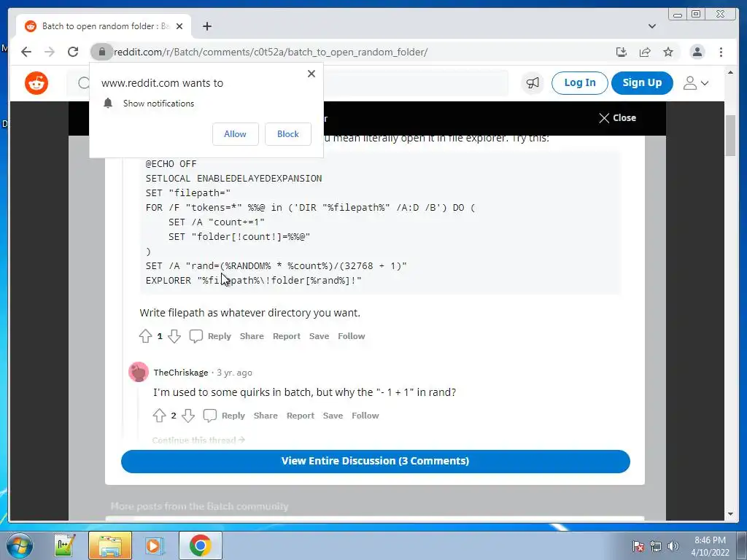The width and height of the screenshot is (747, 560).
Task: Reload the page with the refresh icon
Action: click(x=72, y=52)
